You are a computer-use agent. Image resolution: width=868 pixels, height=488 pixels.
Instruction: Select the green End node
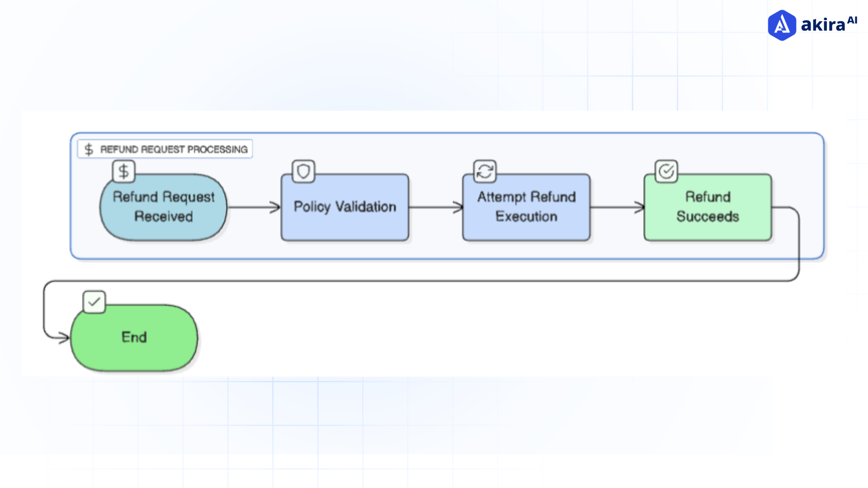point(134,337)
